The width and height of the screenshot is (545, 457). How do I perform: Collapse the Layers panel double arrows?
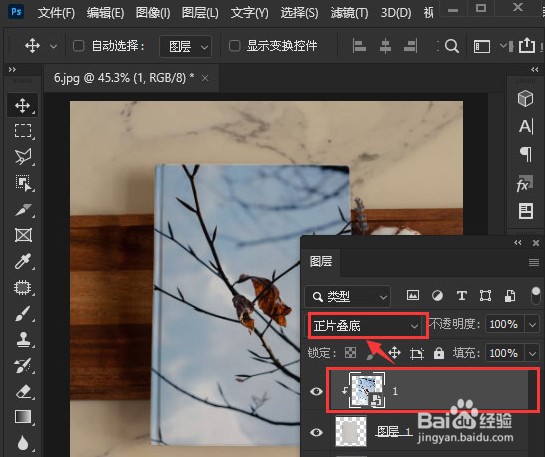[x=518, y=243]
